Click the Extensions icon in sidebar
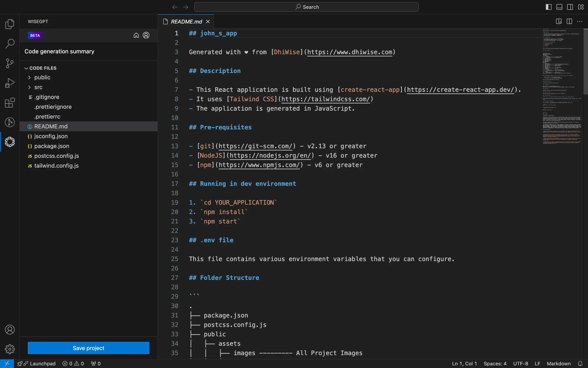This screenshot has height=368, width=588. 9,103
